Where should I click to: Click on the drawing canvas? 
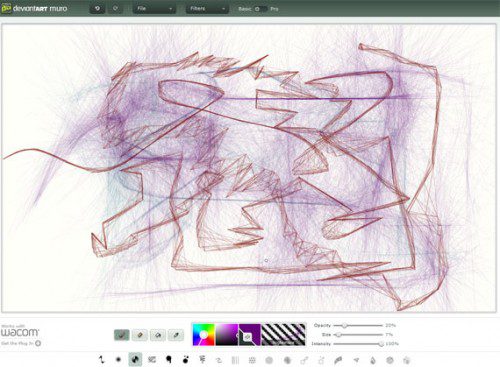coord(249,168)
